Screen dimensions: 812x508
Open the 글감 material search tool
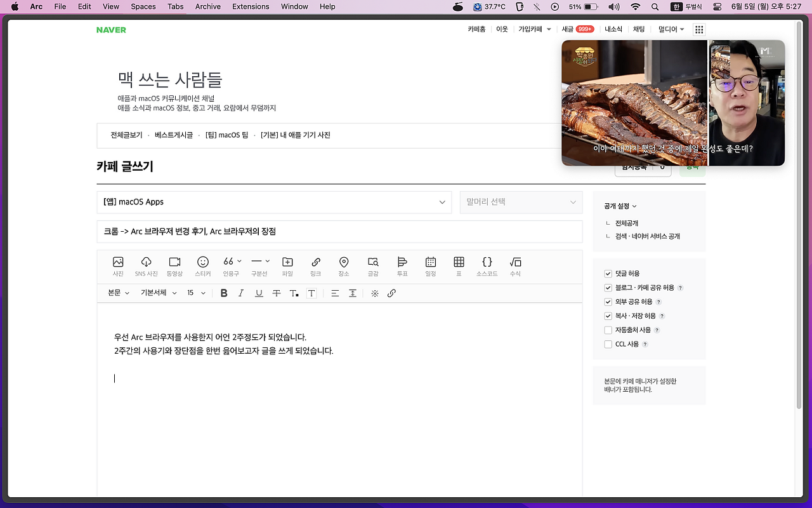coord(373,266)
